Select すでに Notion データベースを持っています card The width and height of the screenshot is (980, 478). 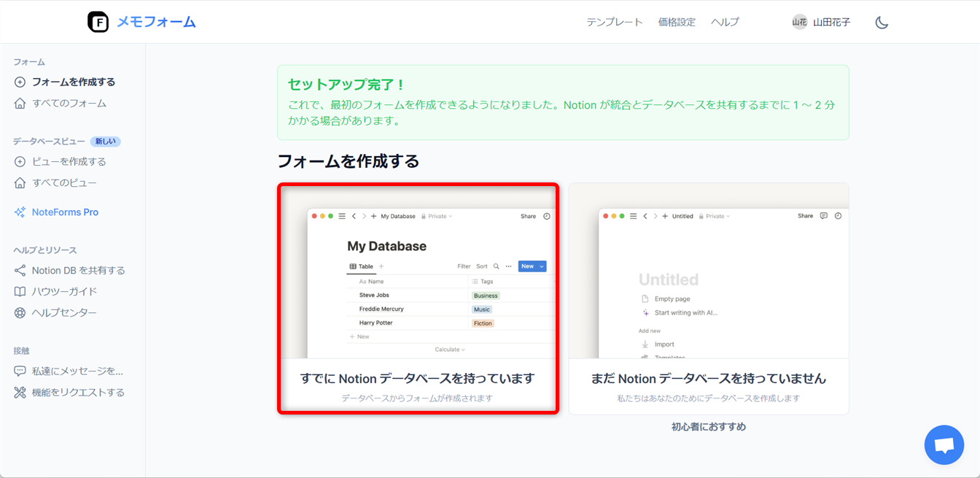418,298
